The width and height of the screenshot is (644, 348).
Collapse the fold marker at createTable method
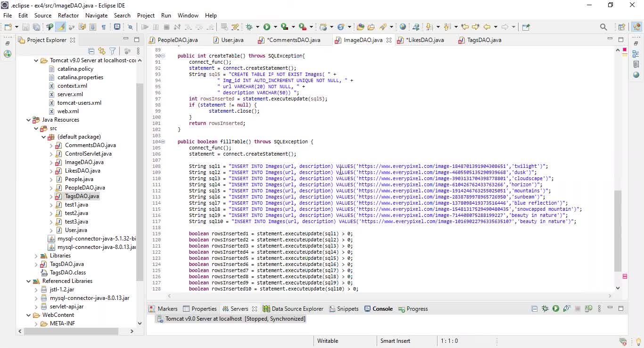pyautogui.click(x=163, y=56)
